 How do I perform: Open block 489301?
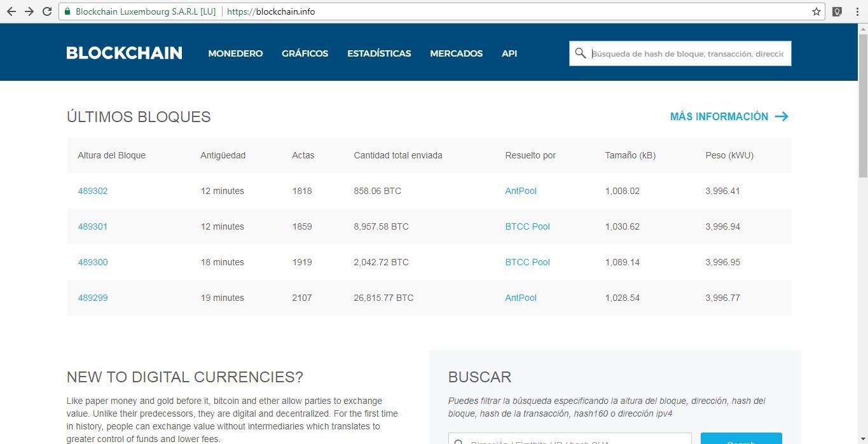(93, 226)
